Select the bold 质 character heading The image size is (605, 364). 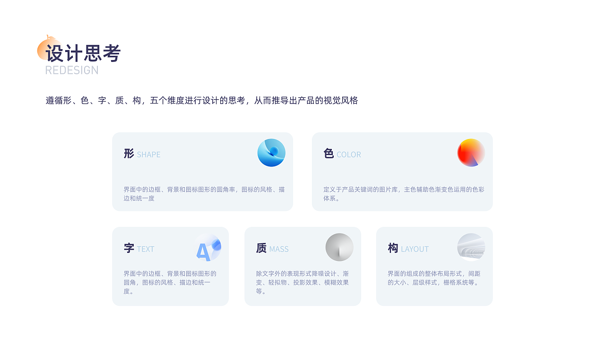click(261, 248)
